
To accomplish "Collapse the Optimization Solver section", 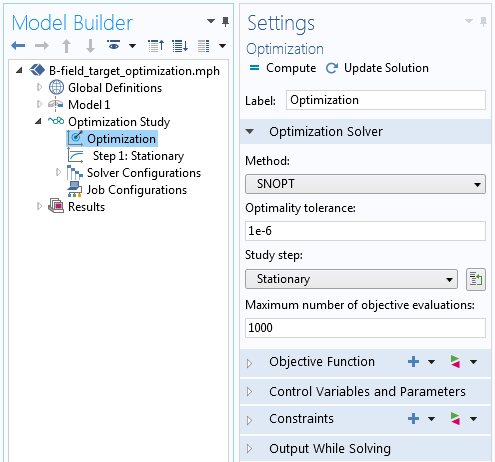I will [x=250, y=131].
